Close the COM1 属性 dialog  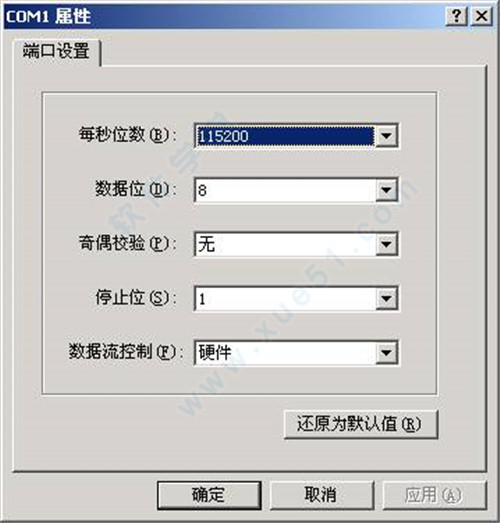(481, 16)
